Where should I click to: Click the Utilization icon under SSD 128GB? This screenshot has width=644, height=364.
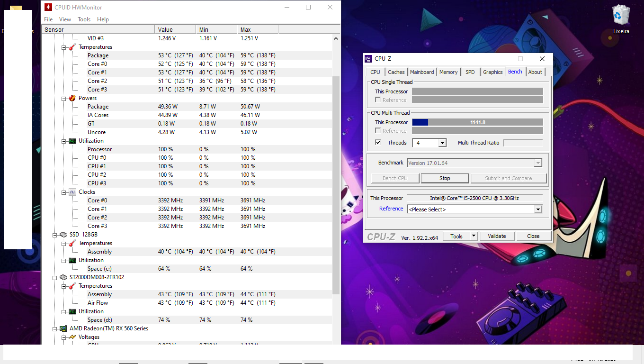pos(72,260)
